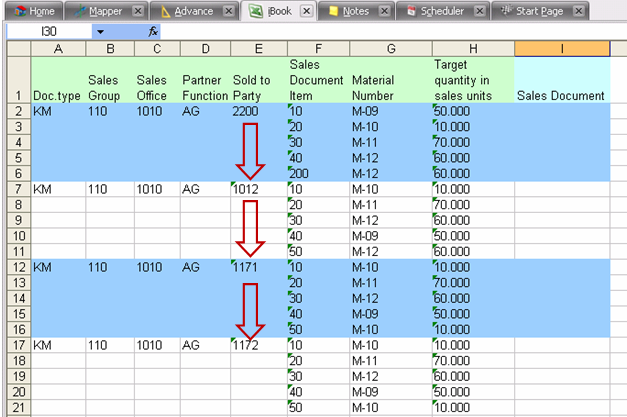
Task: Close the Advance tab
Action: (228, 11)
